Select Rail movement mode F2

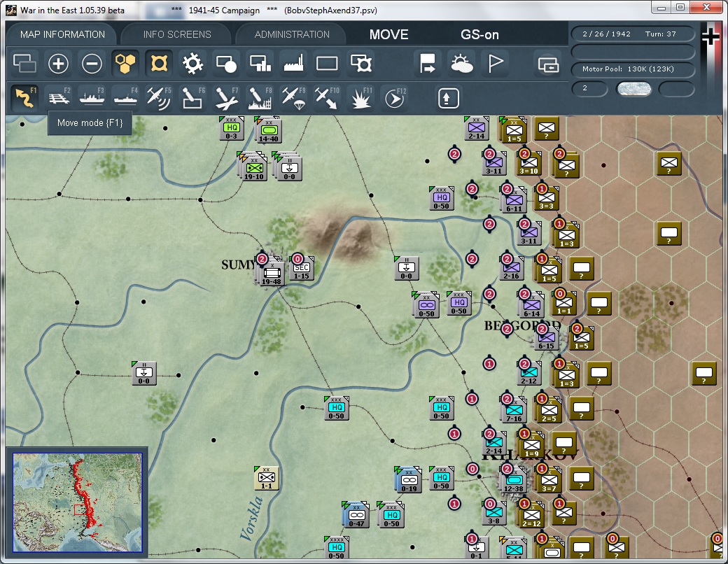pos(58,97)
